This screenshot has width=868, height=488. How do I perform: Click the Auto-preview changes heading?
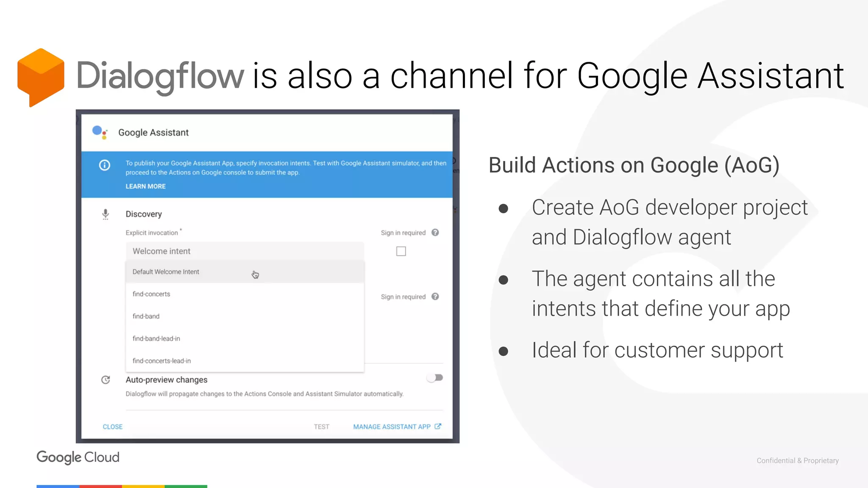167,380
